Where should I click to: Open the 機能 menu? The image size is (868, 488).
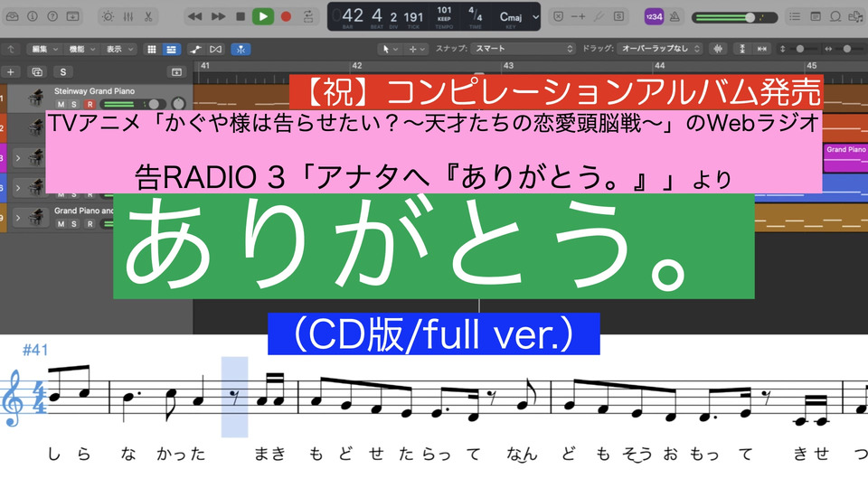click(x=82, y=49)
